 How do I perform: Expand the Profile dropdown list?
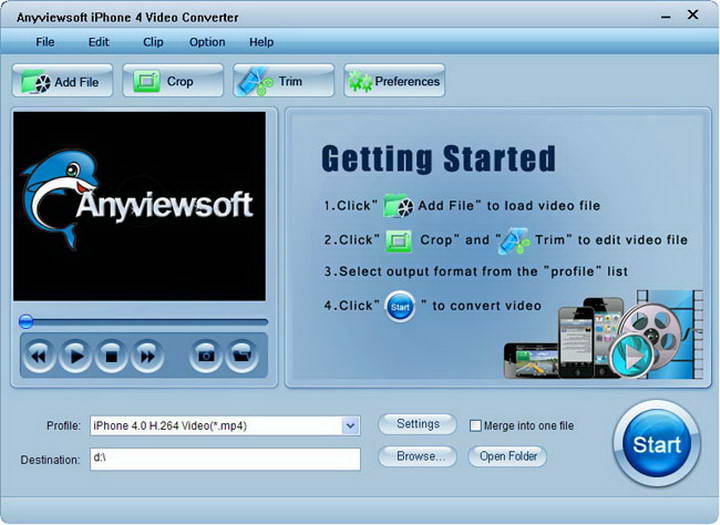[x=350, y=426]
